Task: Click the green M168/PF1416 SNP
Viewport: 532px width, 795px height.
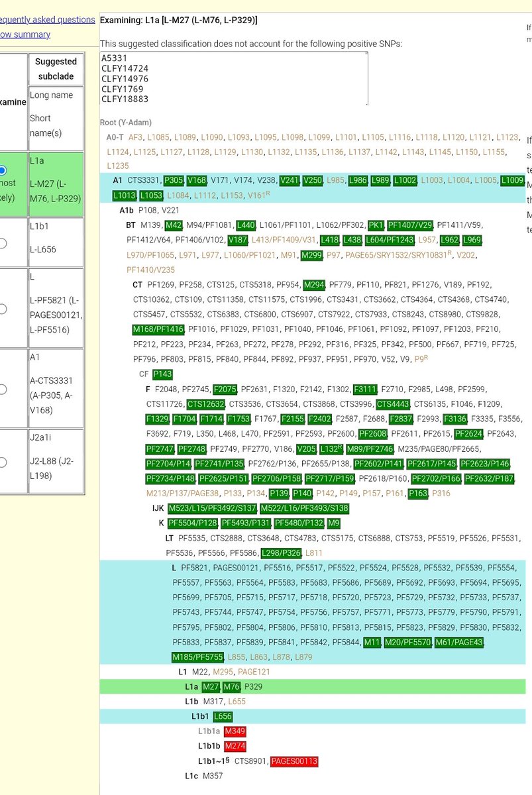Action: pos(158,329)
